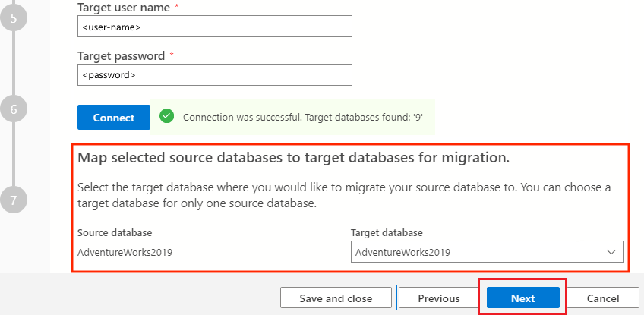This screenshot has height=315, width=644.
Task: Click the green success checkmark icon
Action: tap(167, 117)
